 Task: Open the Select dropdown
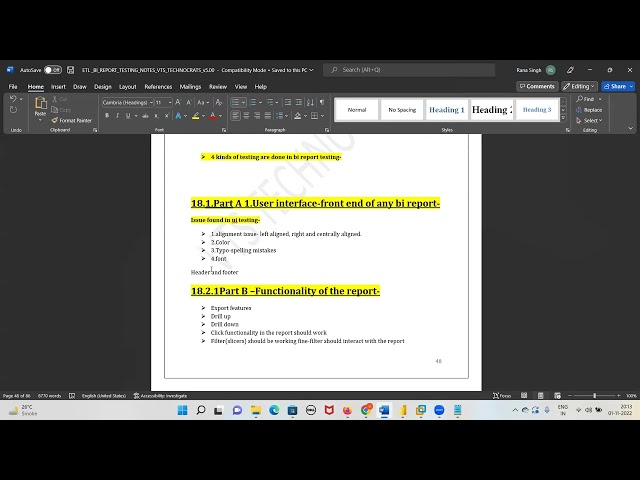tap(589, 120)
